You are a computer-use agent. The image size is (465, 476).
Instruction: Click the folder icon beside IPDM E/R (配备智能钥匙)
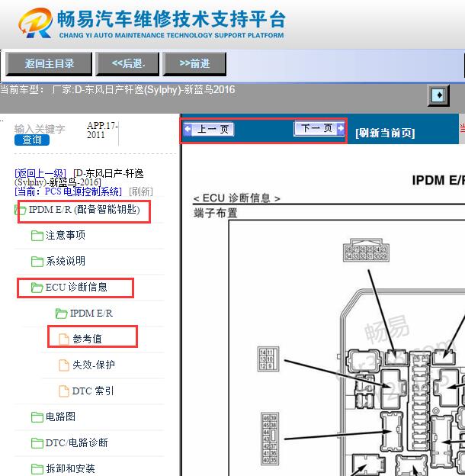click(21, 210)
